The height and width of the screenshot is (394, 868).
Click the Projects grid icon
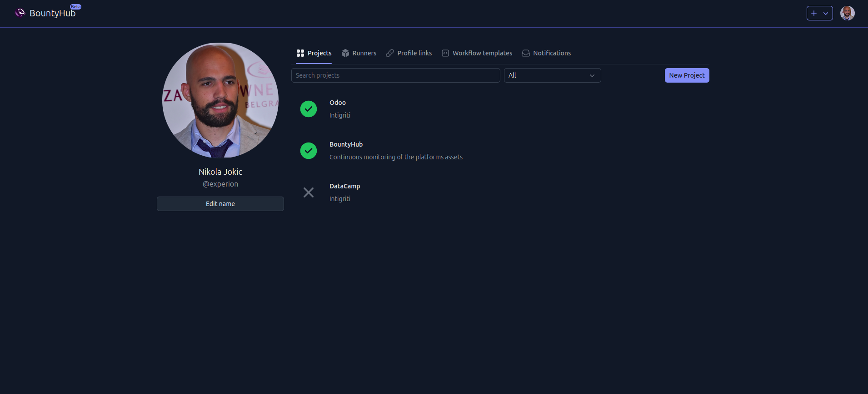point(300,53)
